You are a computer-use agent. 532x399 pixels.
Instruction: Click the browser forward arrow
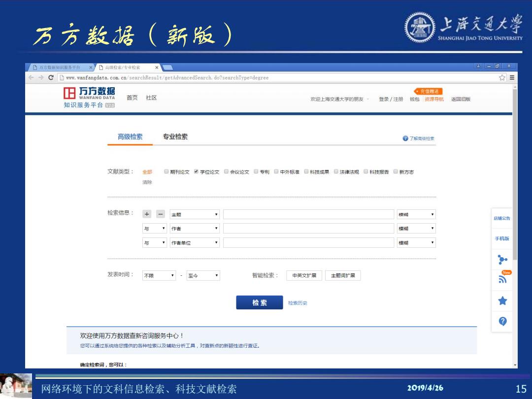[41, 77]
